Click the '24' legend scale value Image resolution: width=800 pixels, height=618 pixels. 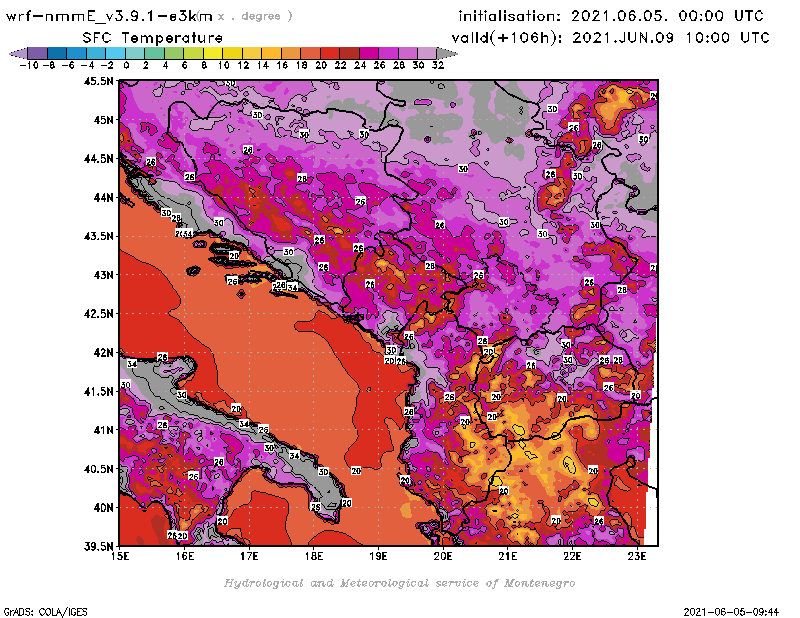point(360,66)
